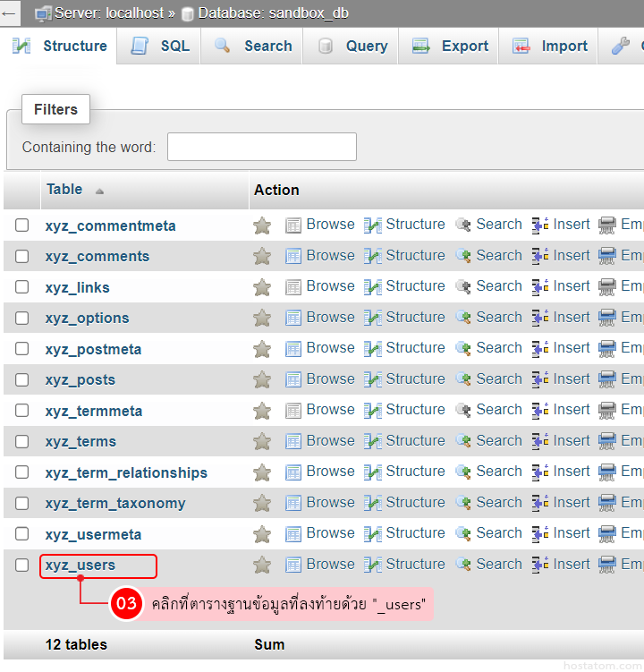Screen dimensions: 644x672
Task: Tick the checkbox next to xyz_users
Action: coord(22,565)
